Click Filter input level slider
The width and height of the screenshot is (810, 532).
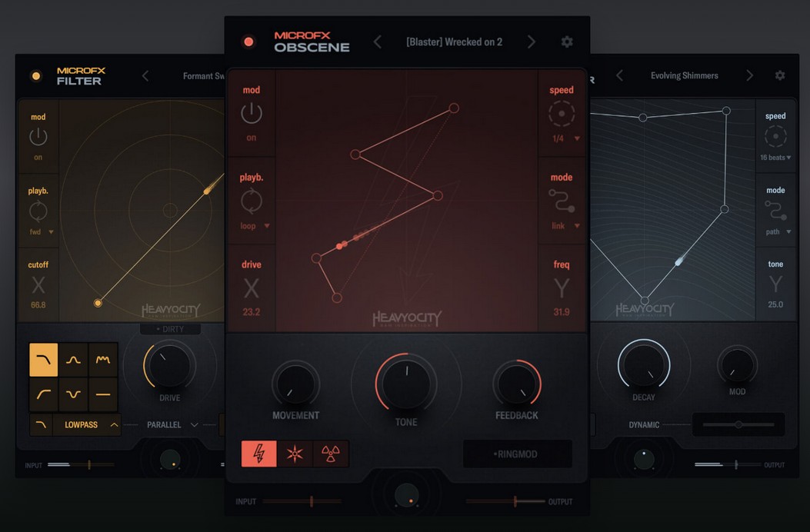pyautogui.click(x=81, y=465)
